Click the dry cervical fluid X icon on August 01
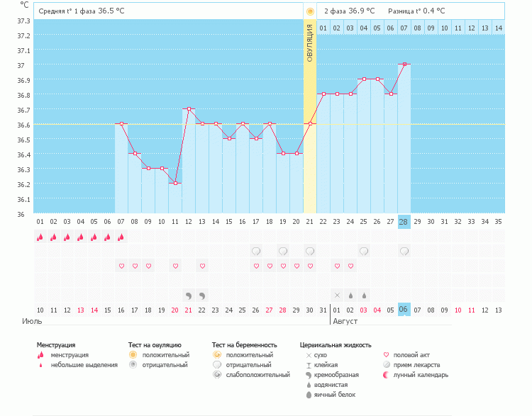532x416 pixels. [337, 295]
